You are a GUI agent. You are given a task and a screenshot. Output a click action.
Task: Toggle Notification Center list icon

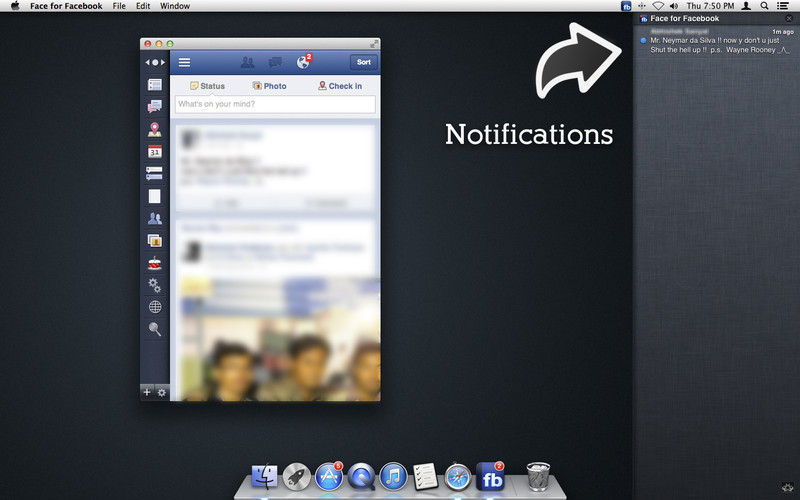pos(783,6)
